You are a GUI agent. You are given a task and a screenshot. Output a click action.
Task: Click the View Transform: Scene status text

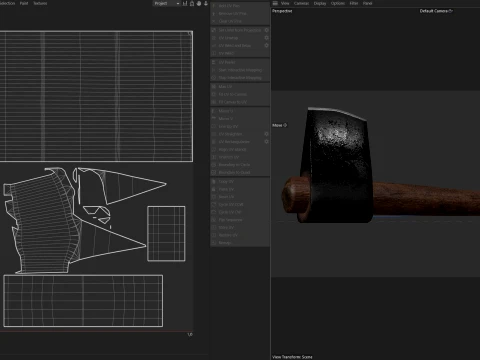[x=292, y=357]
